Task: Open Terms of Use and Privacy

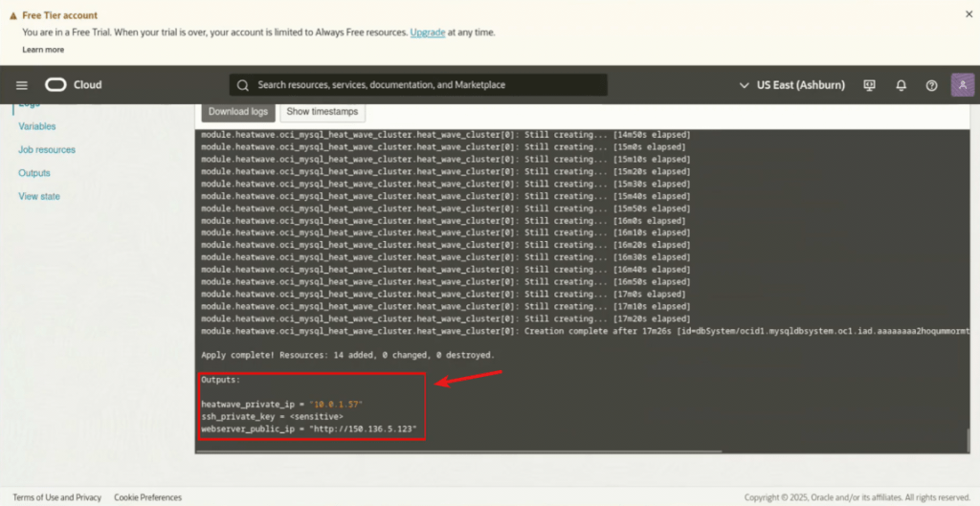Action: 56,497
